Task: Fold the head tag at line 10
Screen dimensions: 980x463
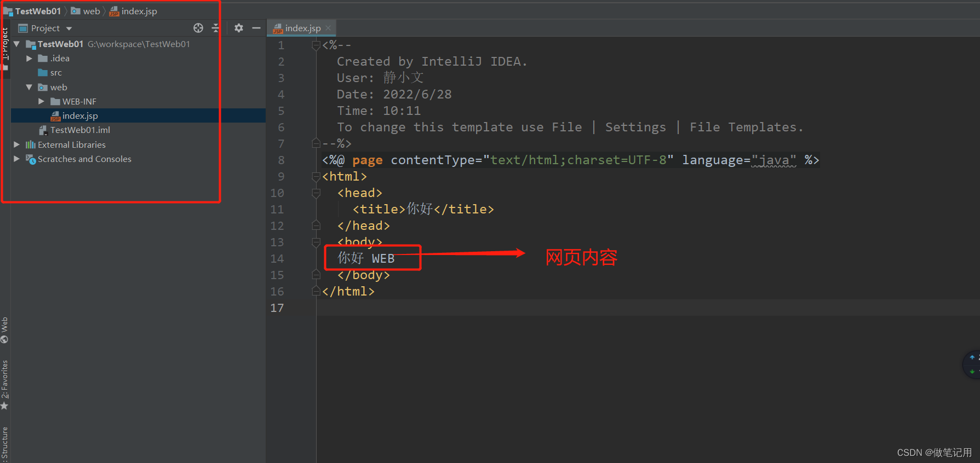Action: point(316,193)
